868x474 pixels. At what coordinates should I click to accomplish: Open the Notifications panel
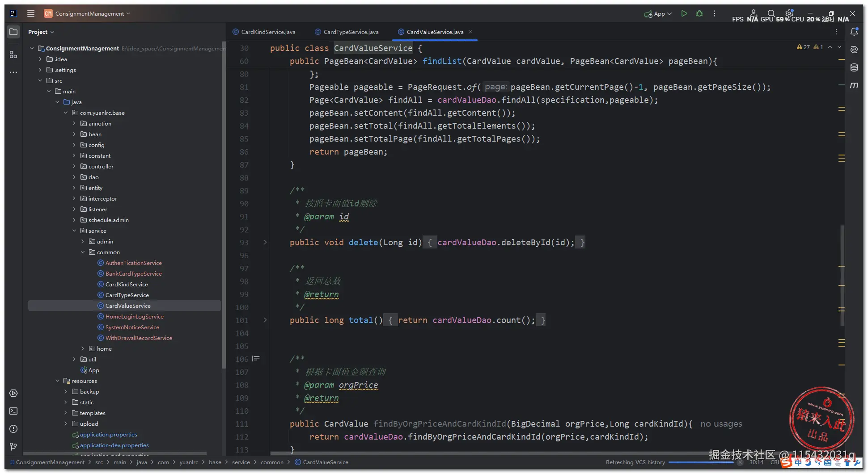click(x=854, y=32)
